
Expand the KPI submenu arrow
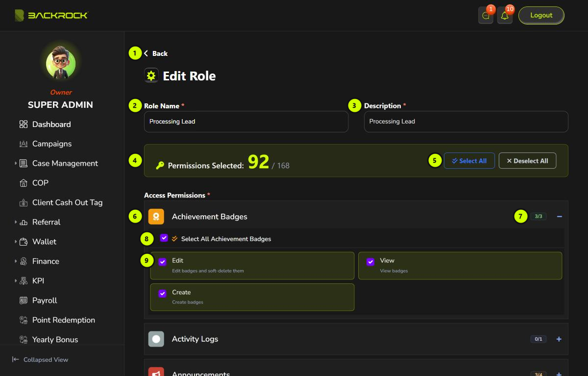tap(16, 281)
